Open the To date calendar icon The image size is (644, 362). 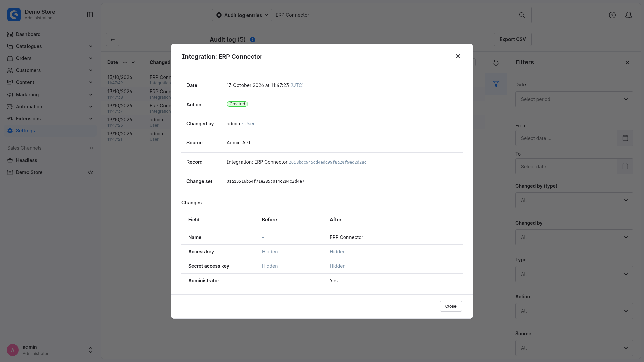(x=625, y=166)
